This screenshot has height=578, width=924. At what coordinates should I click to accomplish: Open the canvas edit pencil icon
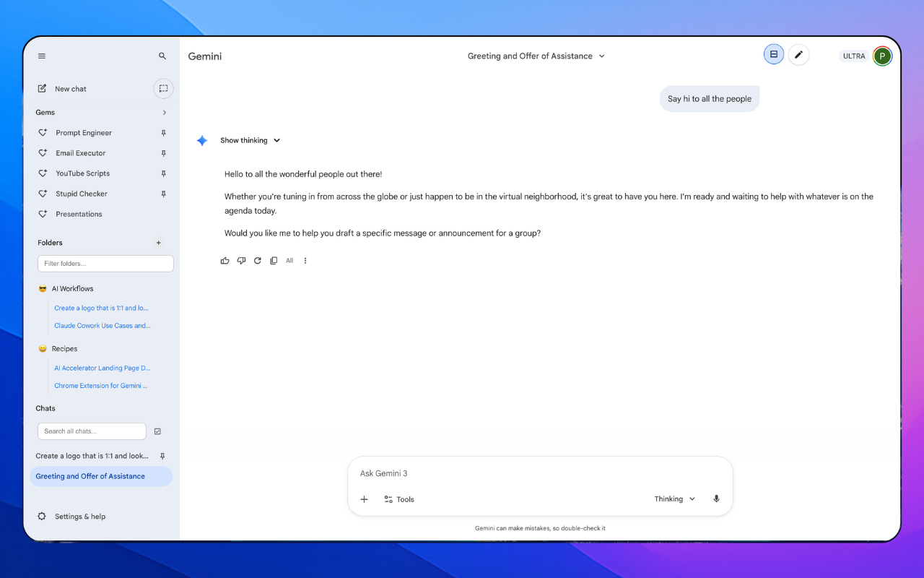(798, 54)
